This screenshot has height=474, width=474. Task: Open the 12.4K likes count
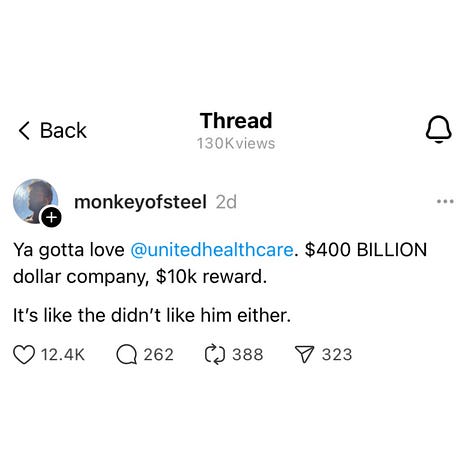click(63, 354)
